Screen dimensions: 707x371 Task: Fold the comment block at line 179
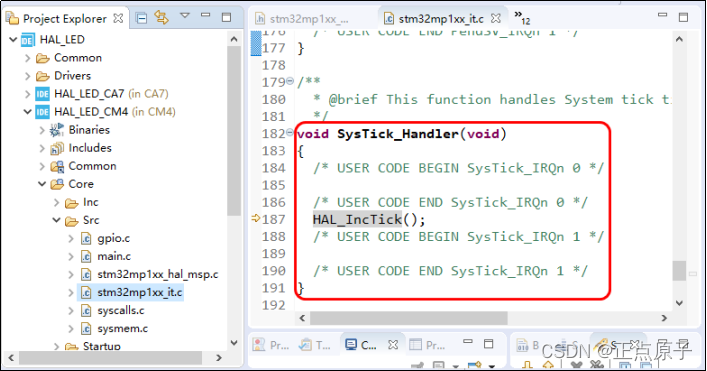[290, 81]
